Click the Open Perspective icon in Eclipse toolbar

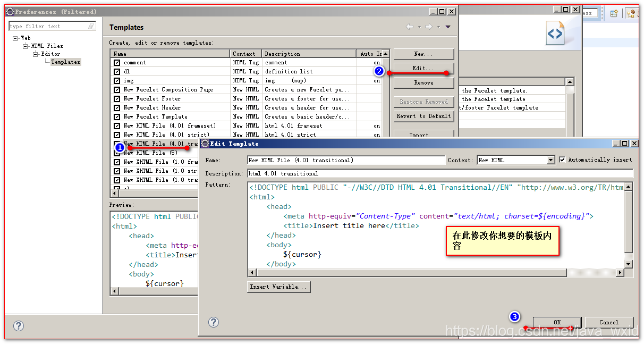pyautogui.click(x=614, y=14)
